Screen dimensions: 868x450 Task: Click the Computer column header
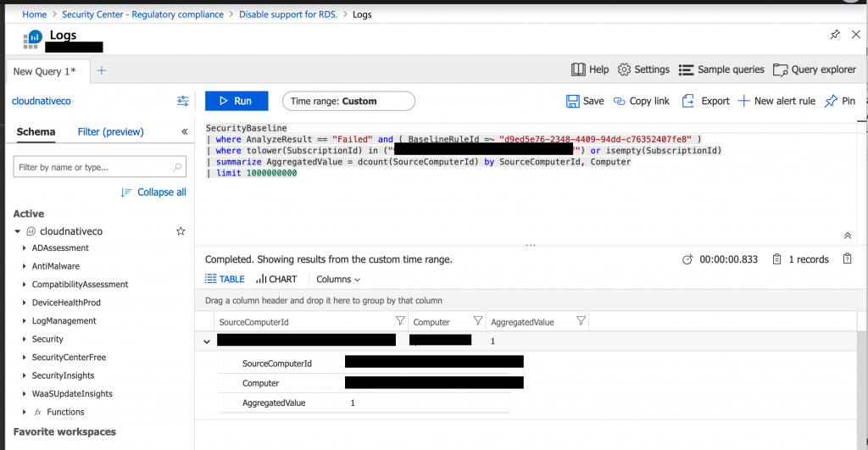pyautogui.click(x=431, y=322)
